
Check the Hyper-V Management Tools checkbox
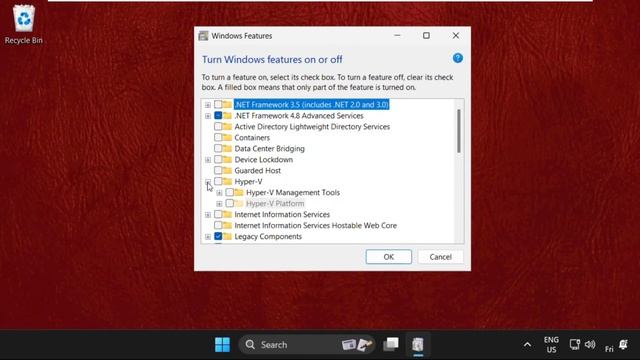229,192
